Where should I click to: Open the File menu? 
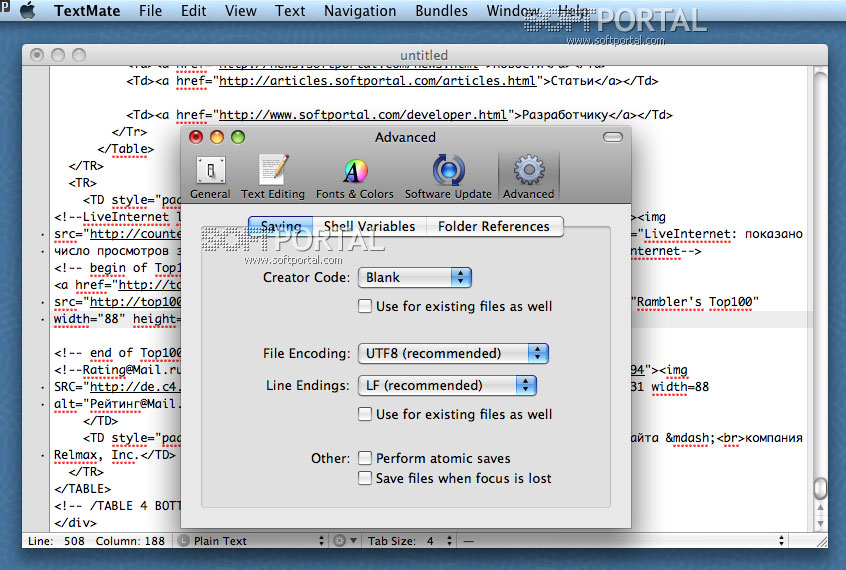(x=150, y=11)
